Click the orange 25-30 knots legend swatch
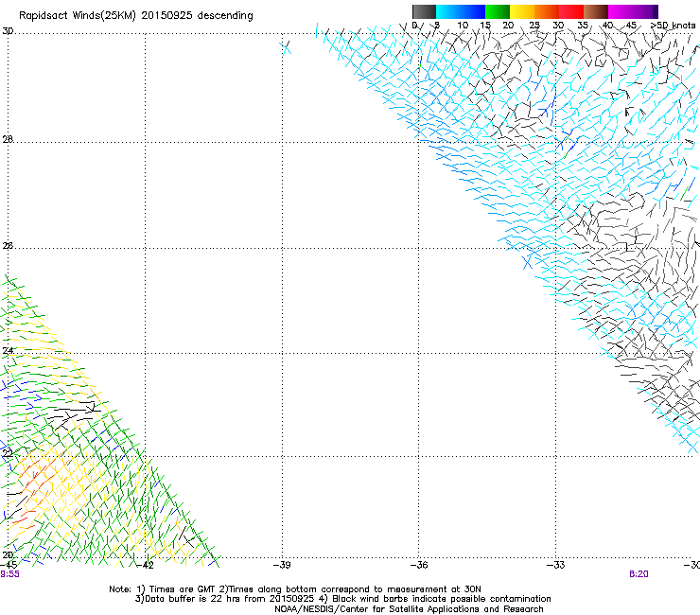 tap(547, 11)
